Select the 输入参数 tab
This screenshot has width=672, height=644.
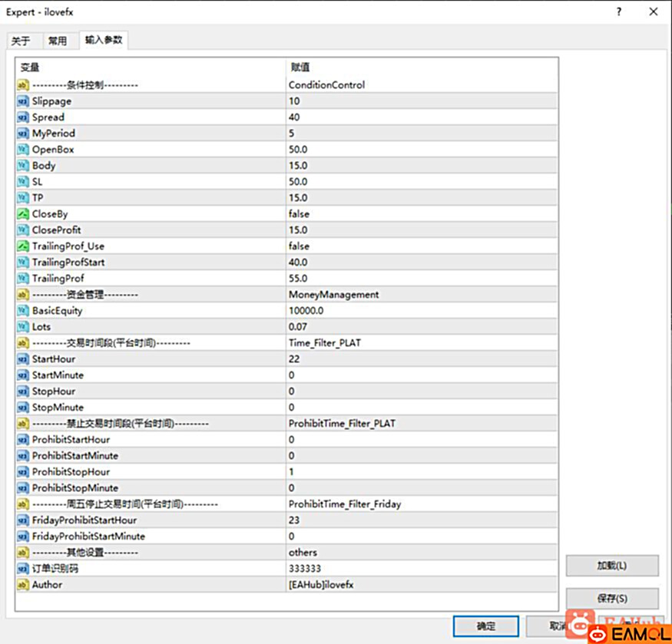pos(103,40)
